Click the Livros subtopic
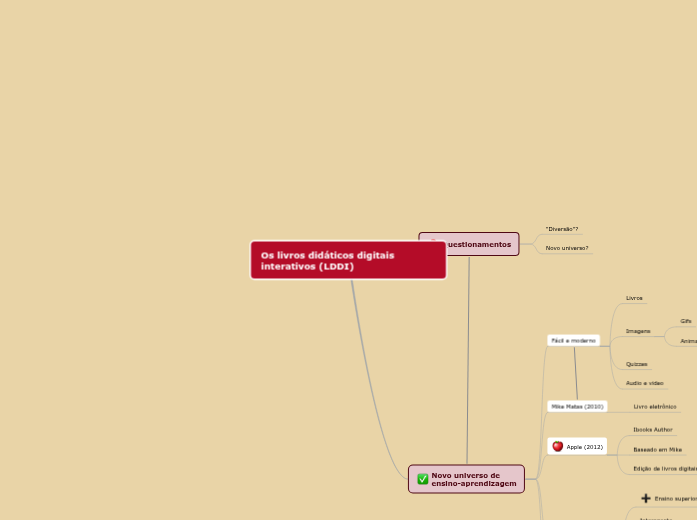Viewport: 697px width, 520px height. (x=634, y=298)
